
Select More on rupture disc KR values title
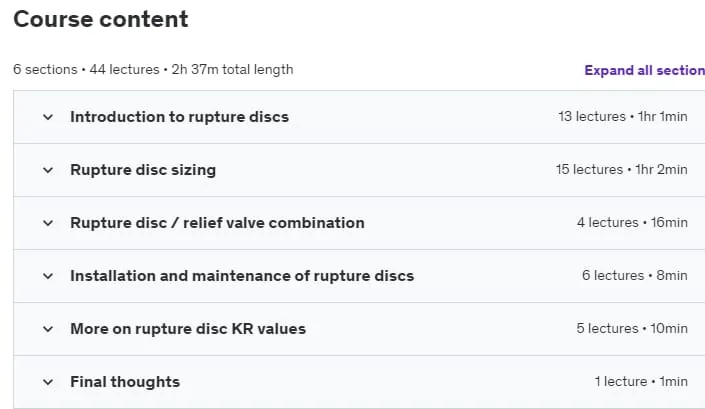pos(188,329)
